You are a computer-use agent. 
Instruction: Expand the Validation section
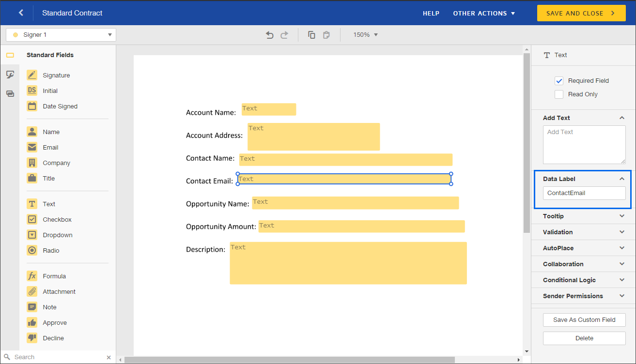[x=583, y=232]
